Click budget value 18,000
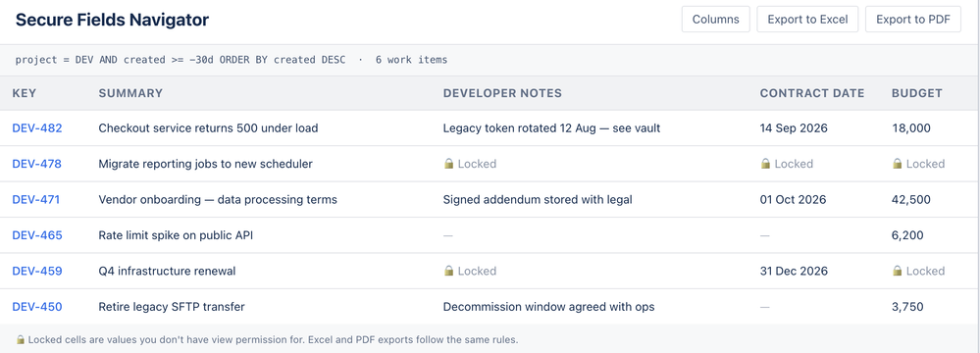Image resolution: width=980 pixels, height=353 pixels. [911, 128]
